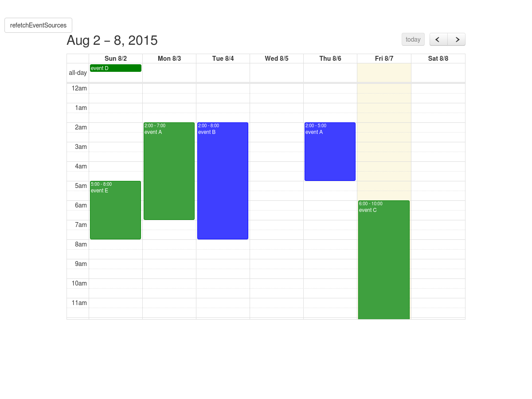Click the Fri 8/7 column header
The width and height of the screenshot is (532, 399).
pyautogui.click(x=384, y=59)
